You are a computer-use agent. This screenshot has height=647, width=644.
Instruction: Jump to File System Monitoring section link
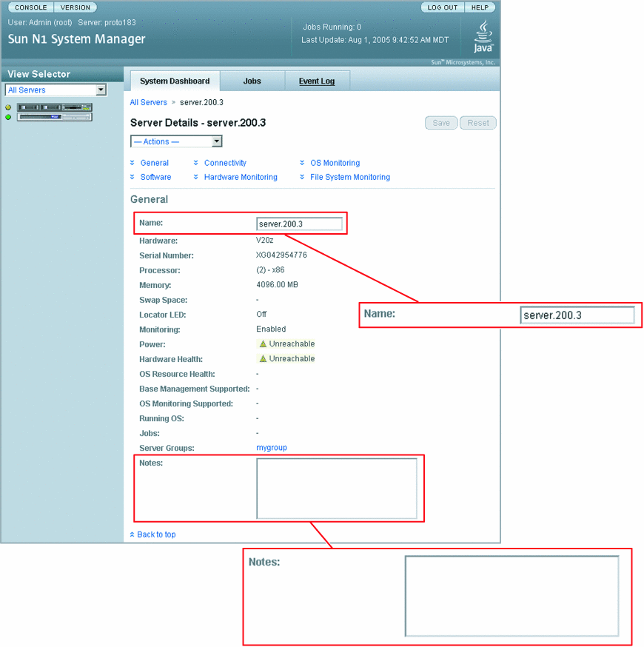coord(350,177)
